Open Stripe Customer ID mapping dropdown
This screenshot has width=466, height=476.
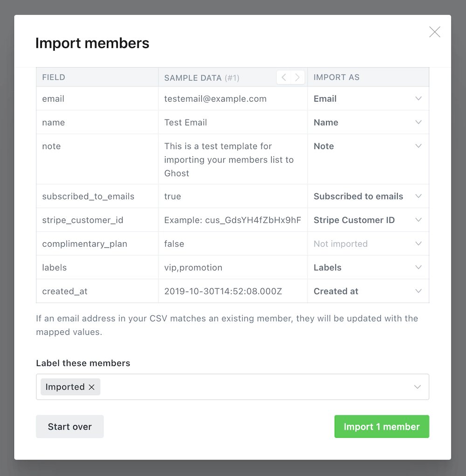click(368, 220)
